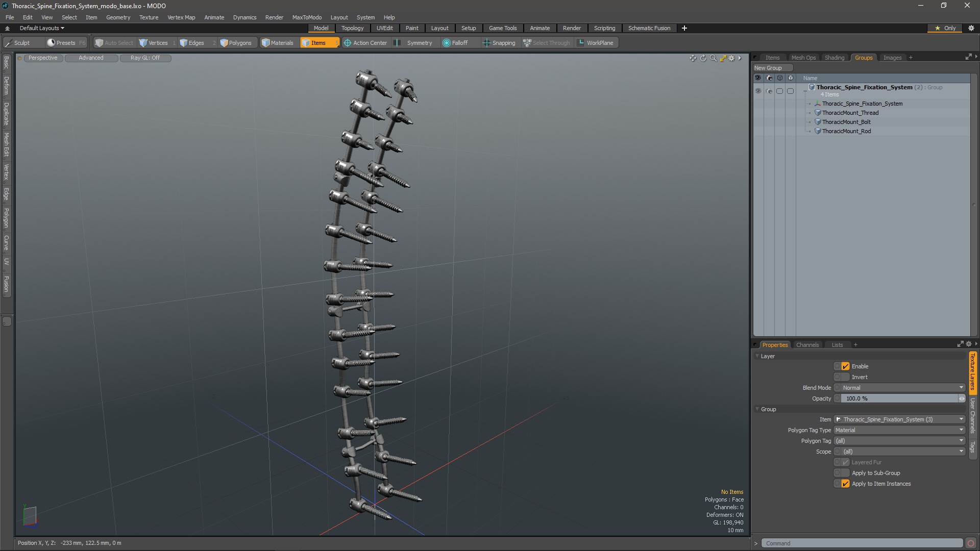The width and height of the screenshot is (980, 551).
Task: Click the viewport rotate icon
Action: (703, 58)
